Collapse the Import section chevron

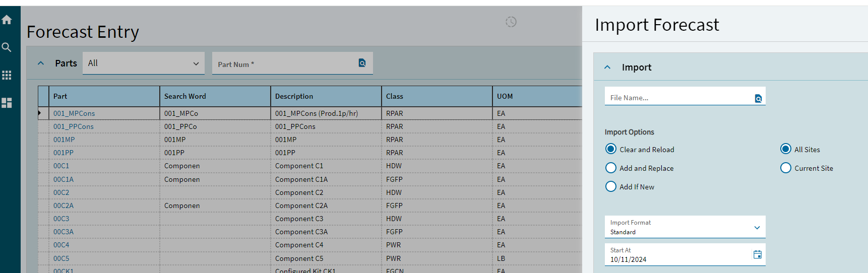click(607, 67)
